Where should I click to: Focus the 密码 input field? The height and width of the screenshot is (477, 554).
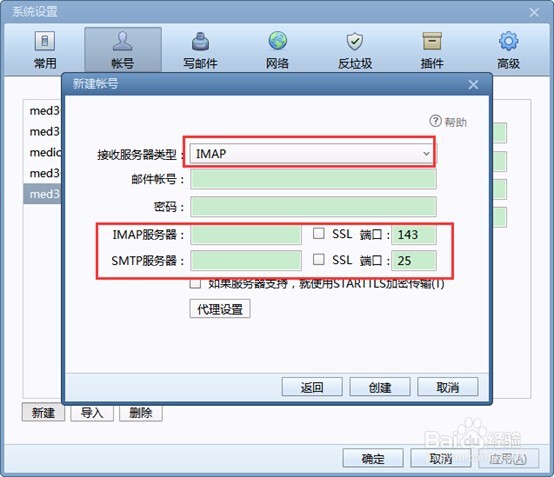(x=313, y=206)
